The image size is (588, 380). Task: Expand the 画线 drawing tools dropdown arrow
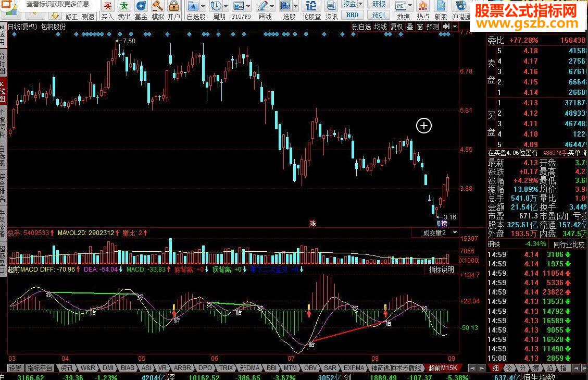(272, 6)
